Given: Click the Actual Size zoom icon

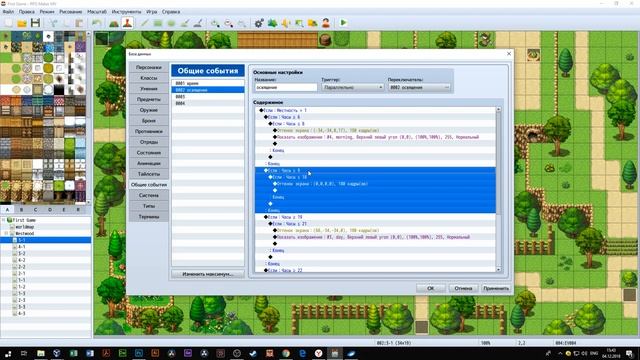Looking at the screenshot, I should 242,23.
